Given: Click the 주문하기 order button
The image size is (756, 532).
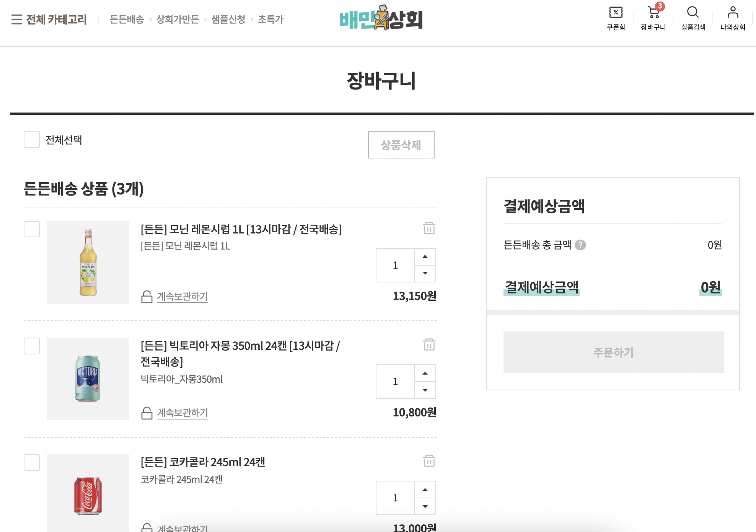Looking at the screenshot, I should pos(613,352).
